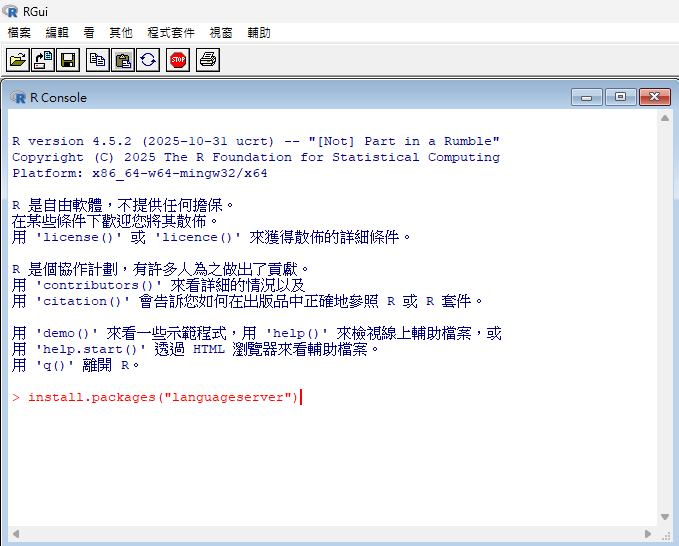Click the Save workspace floppy disk icon
This screenshot has height=546, width=679.
[x=68, y=60]
